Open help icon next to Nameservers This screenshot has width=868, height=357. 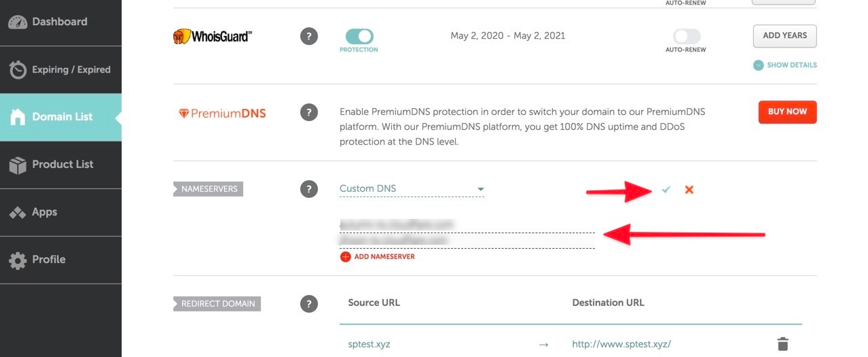pos(309,189)
